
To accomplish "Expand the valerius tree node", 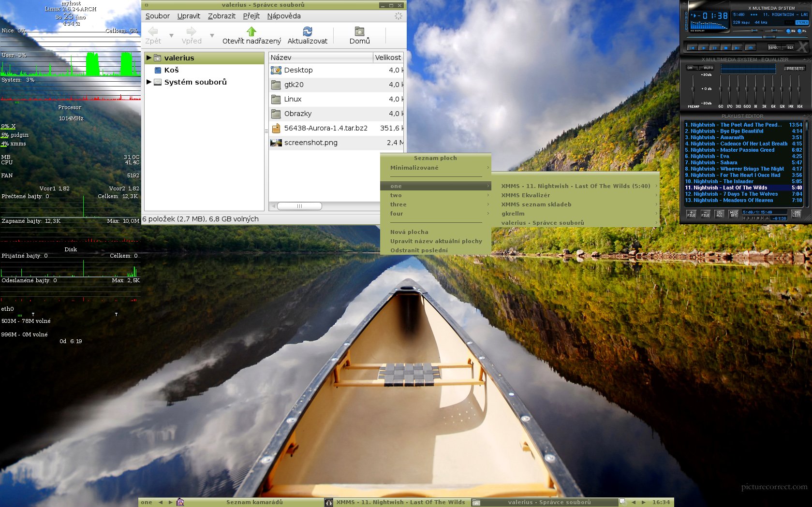I will (149, 58).
